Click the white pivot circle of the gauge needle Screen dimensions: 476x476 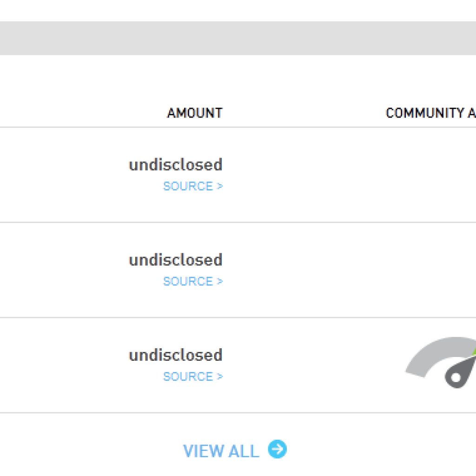point(456,377)
